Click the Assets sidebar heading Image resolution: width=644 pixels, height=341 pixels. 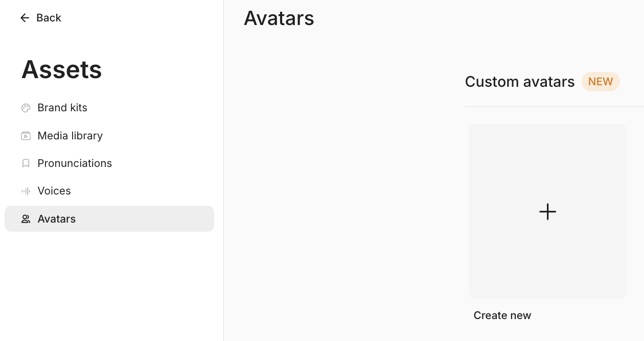coord(62,69)
